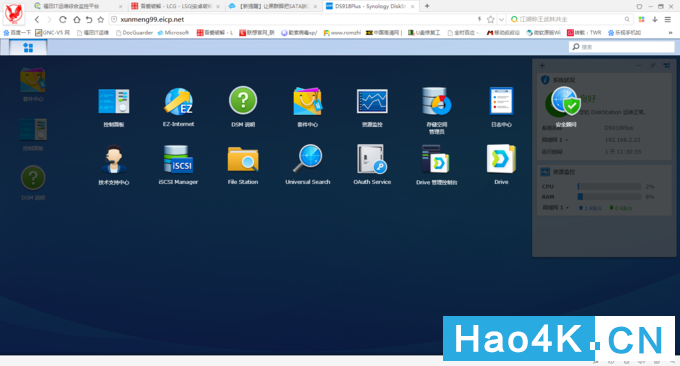Reload the current page
Image resolution: width=680 pixels, height=366 pixels.
62,20
